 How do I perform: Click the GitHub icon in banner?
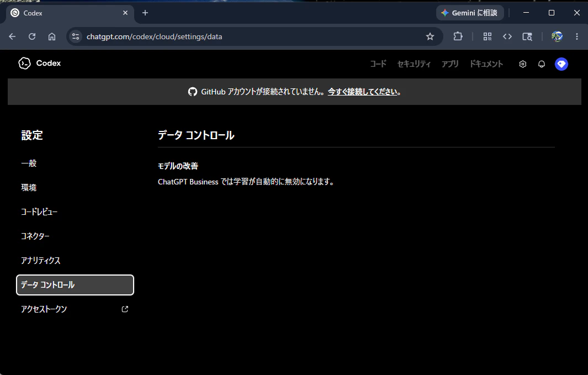click(192, 92)
